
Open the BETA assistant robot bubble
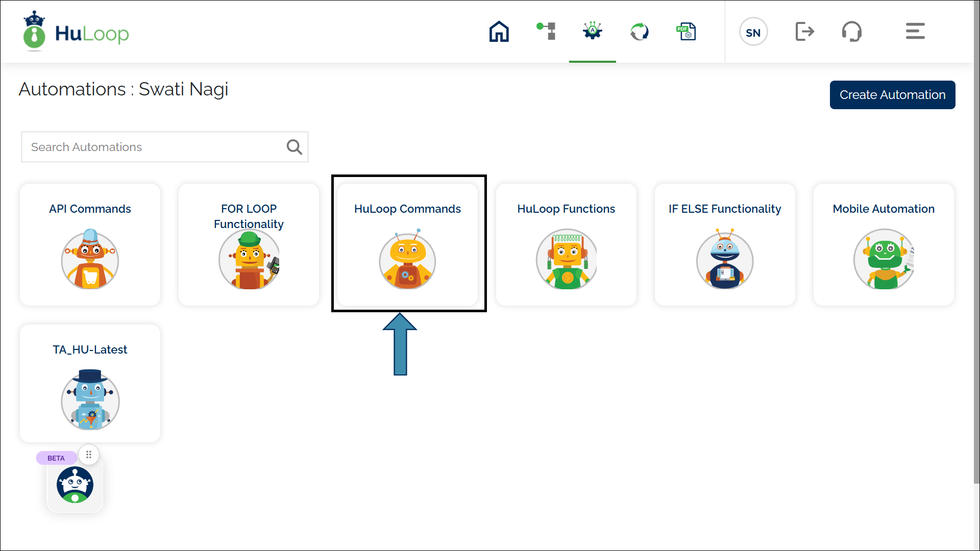pos(75,485)
